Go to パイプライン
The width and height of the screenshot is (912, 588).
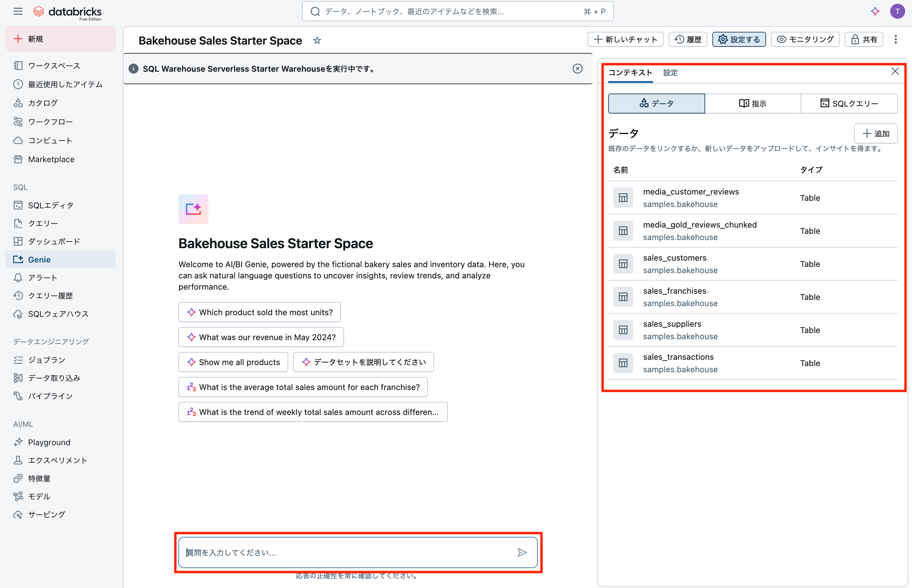coord(60,396)
